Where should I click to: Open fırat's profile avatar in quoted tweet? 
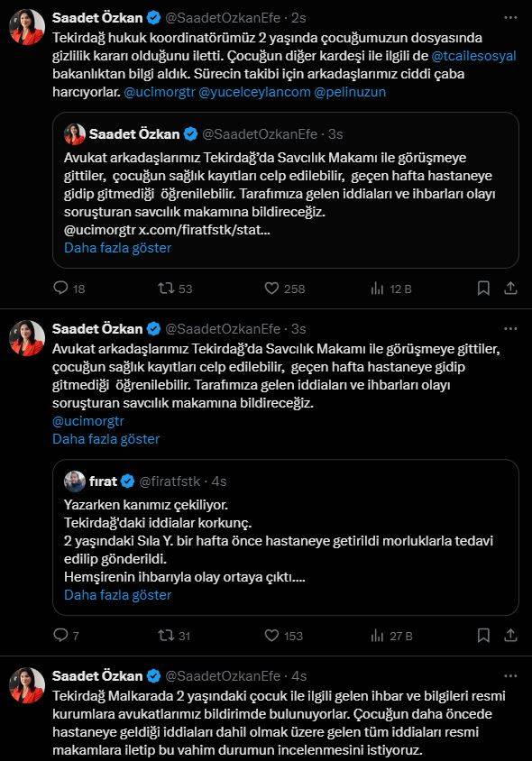tap(75, 481)
